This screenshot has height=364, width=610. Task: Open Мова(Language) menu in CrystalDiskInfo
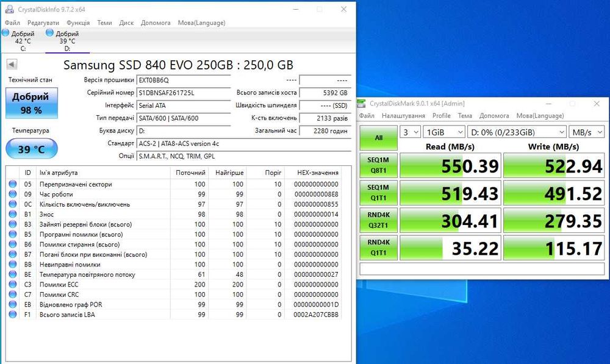[201, 23]
